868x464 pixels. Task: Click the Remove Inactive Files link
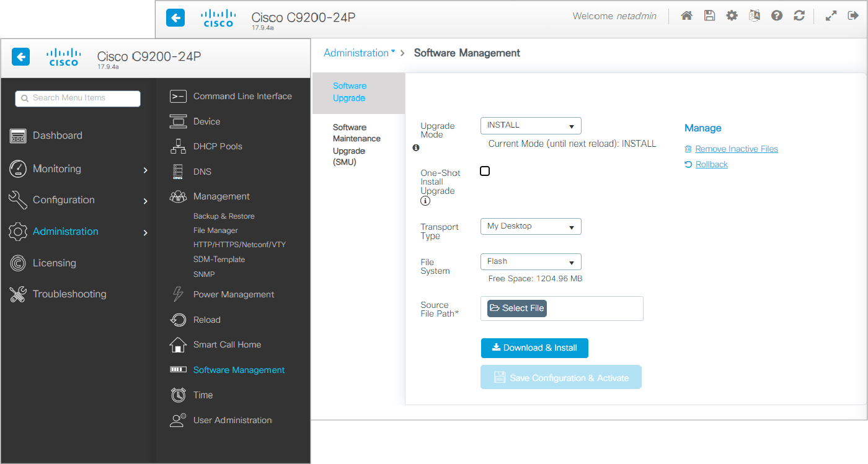pos(737,149)
